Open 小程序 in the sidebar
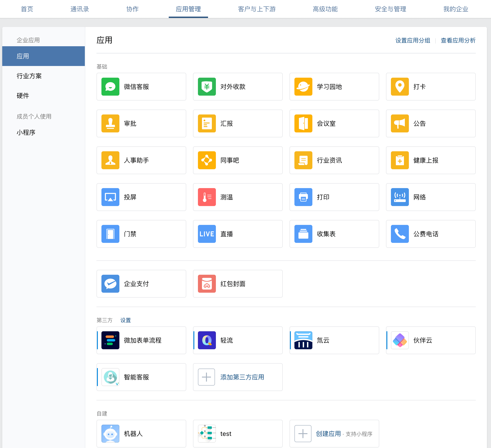 (26, 132)
